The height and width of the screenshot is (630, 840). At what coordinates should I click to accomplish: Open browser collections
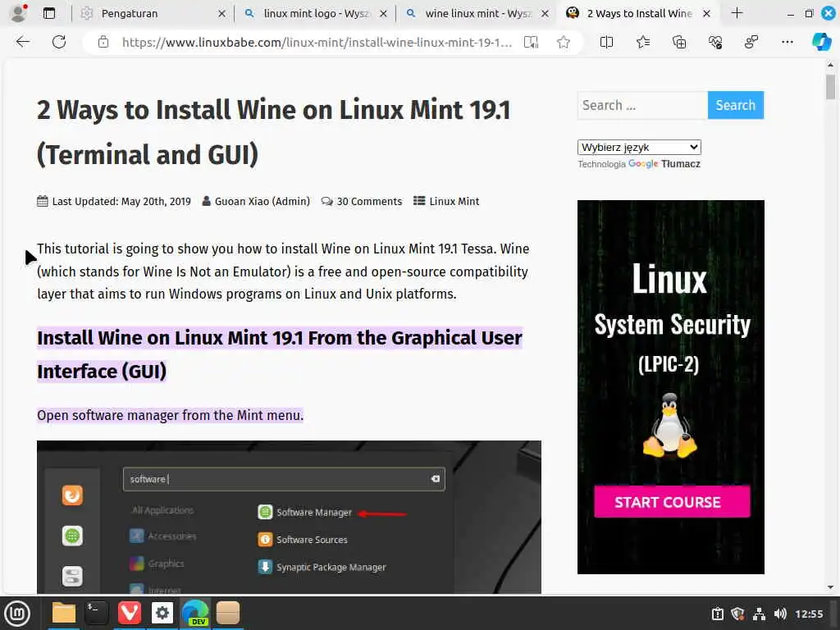tap(678, 42)
